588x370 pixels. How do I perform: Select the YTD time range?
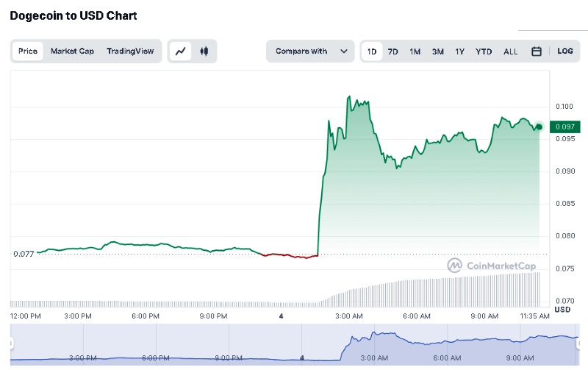(x=484, y=51)
